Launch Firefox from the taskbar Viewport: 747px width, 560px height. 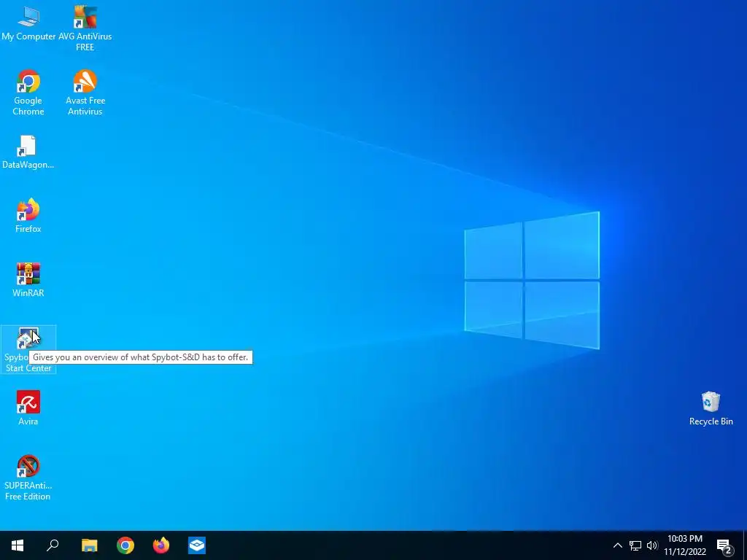161,545
